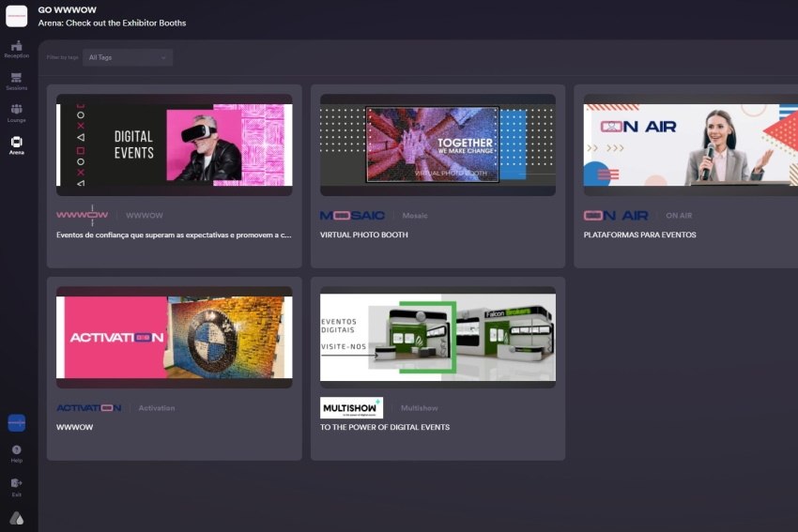Image resolution: width=798 pixels, height=532 pixels.
Task: Click the grey Mosaic exhibitor name
Action: (415, 216)
